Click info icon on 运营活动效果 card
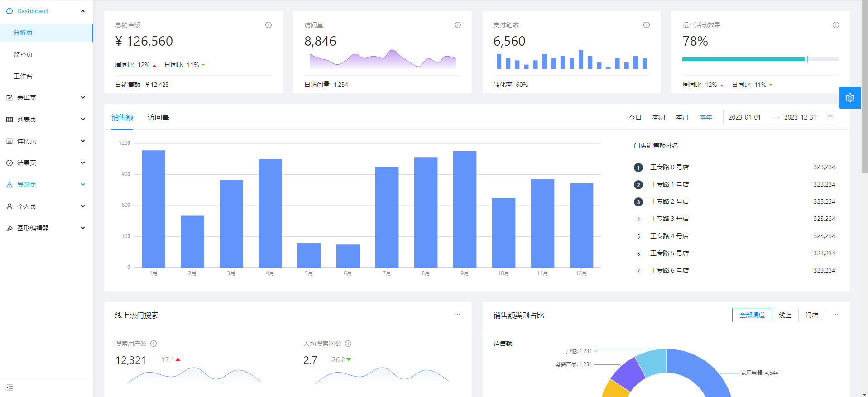This screenshot has height=397, width=868. (836, 25)
